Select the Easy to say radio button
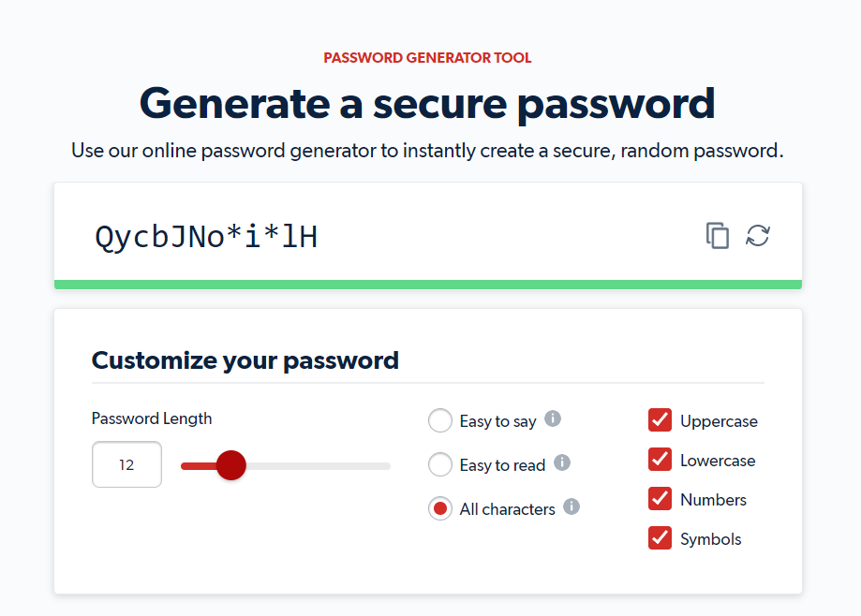Viewport: 861px width, 616px height. (x=440, y=420)
